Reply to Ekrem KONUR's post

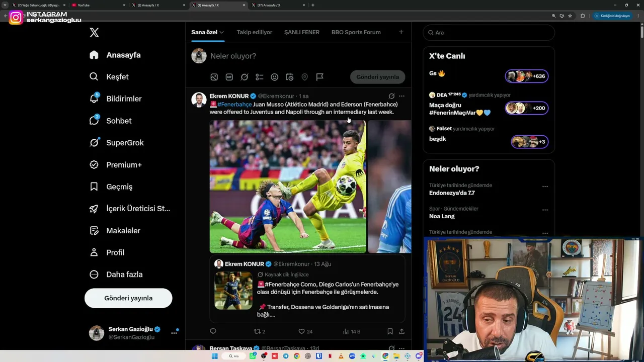[213, 331]
